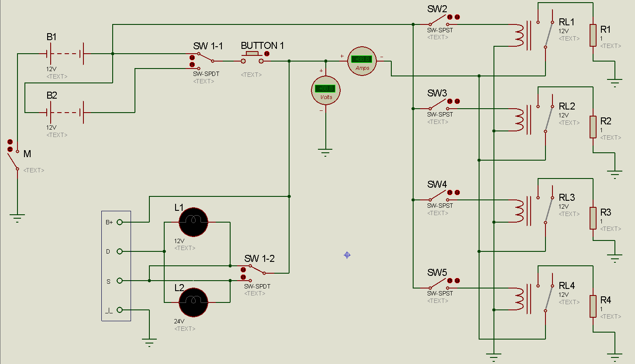
Task: Click the D terminal pin
Action: (x=120, y=251)
